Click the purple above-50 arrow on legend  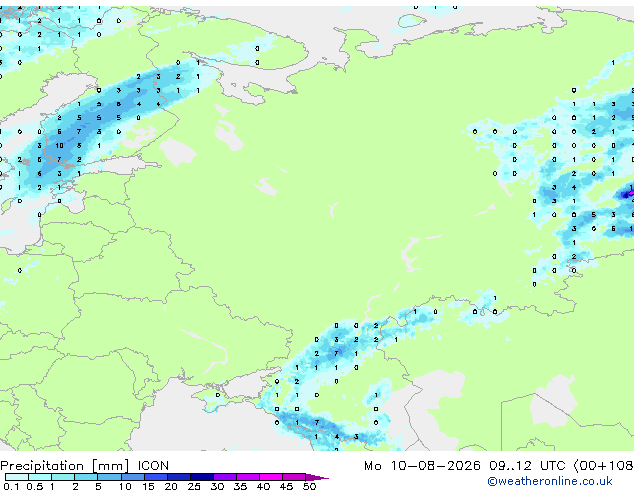(x=317, y=477)
